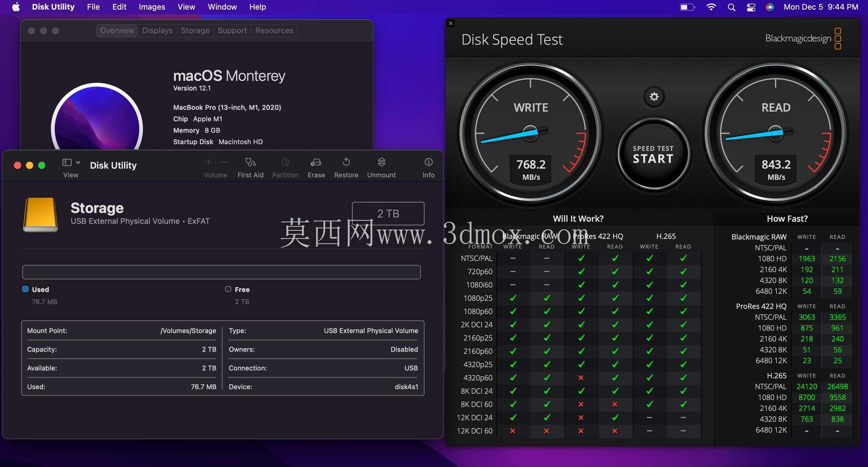Screen dimensions: 868x467
Task: Click the How Fast? heading
Action: (787, 219)
